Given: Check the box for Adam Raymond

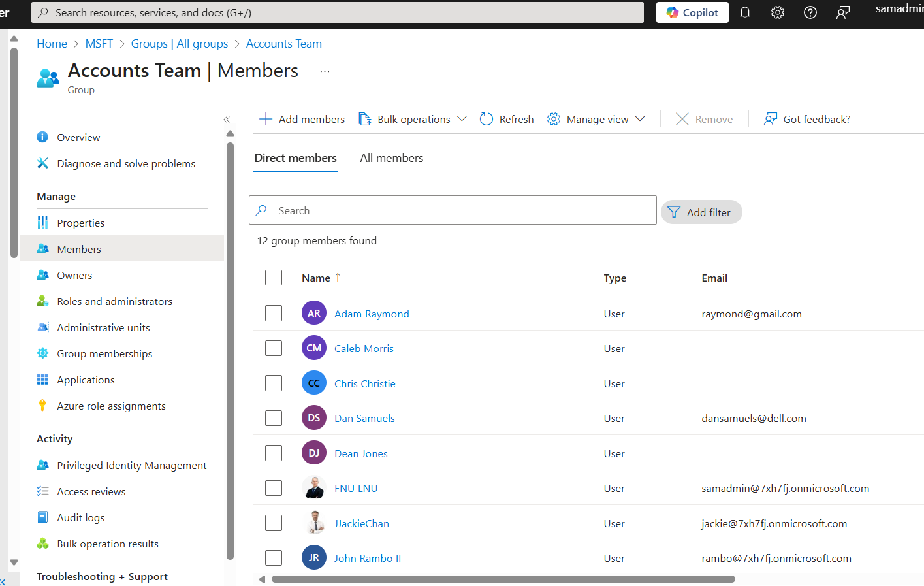Looking at the screenshot, I should [274, 314].
